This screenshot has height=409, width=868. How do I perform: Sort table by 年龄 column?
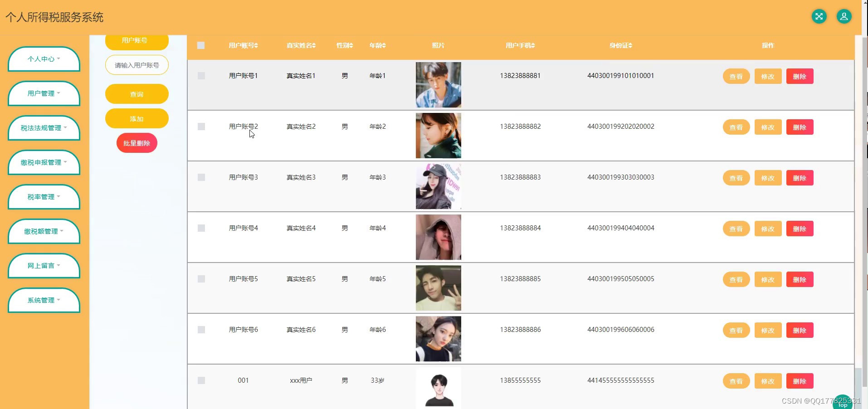coord(378,45)
